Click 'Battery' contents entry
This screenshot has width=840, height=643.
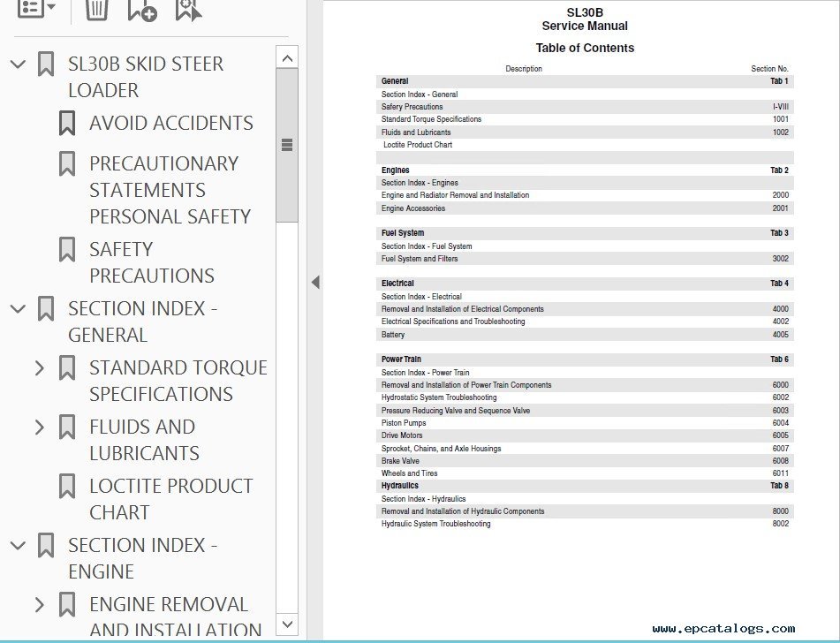pos(393,335)
